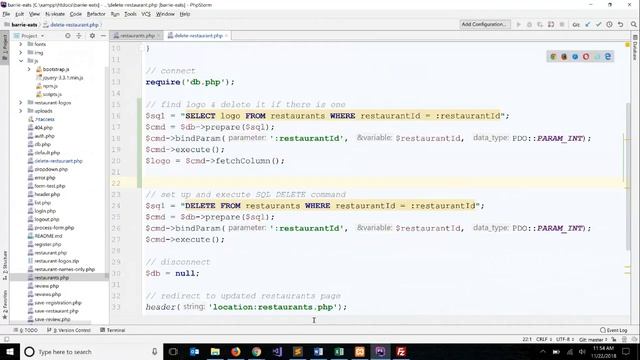The width and height of the screenshot is (640, 360).
Task: Expand the uploads folder
Action: (21, 111)
